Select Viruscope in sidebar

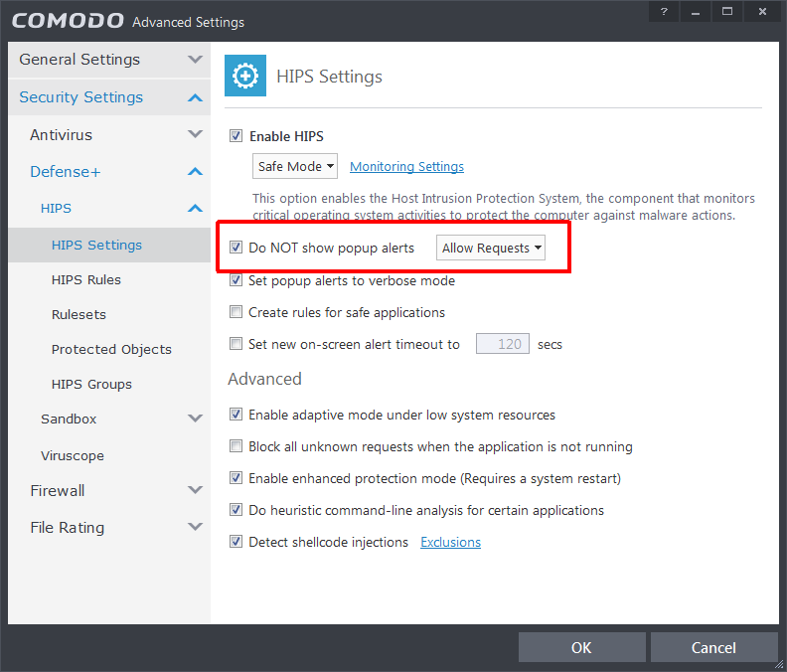click(x=73, y=455)
